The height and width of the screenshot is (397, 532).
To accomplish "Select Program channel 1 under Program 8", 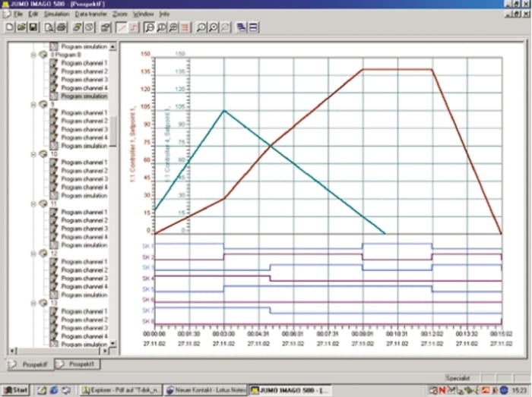I will tap(84, 63).
